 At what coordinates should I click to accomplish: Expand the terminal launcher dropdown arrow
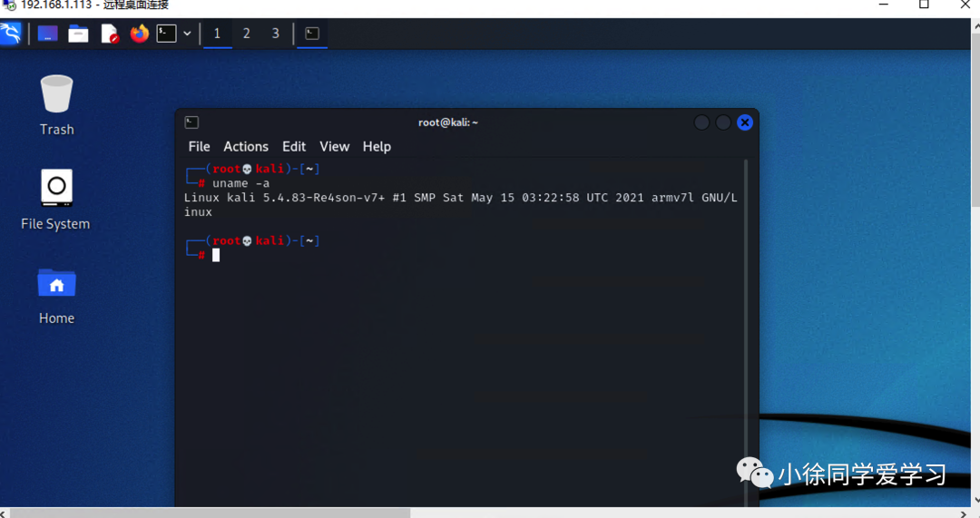[187, 34]
